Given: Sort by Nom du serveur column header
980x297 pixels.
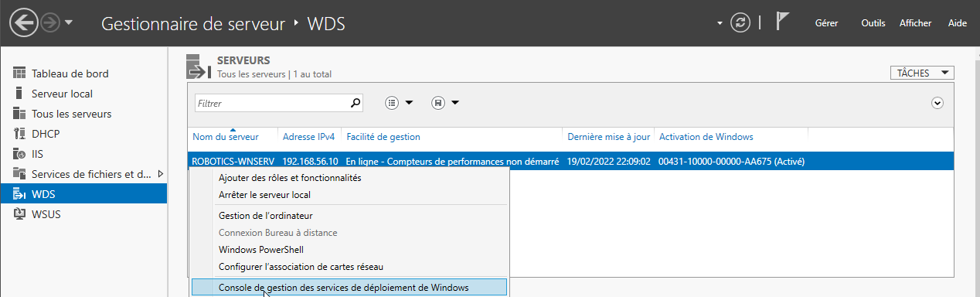Looking at the screenshot, I should point(226,137).
